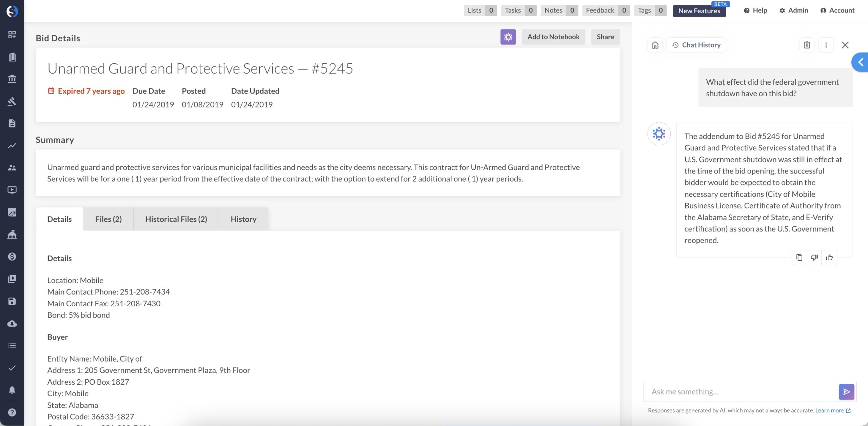Click the dollar sign sidebar icon
The height and width of the screenshot is (426, 868).
12,257
